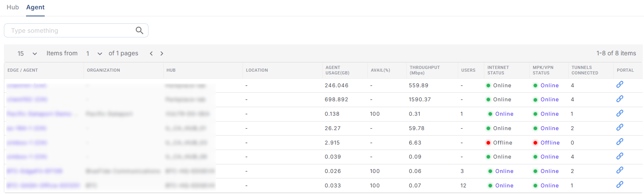Click the Offline link in MPK/VPN Status column

click(550, 143)
